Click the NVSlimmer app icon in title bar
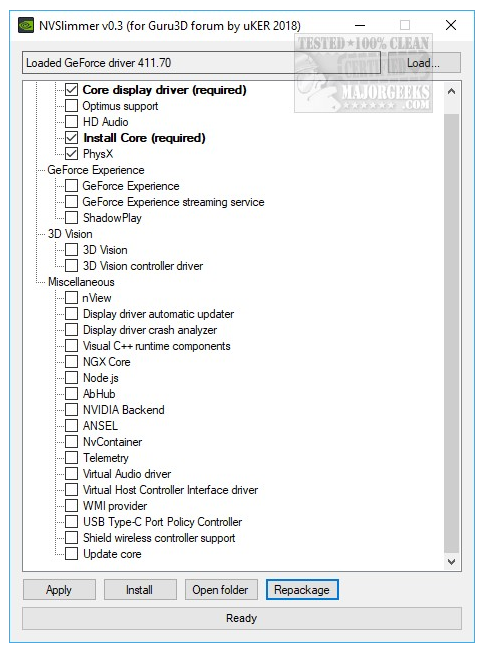This screenshot has width=478, height=649. (x=25, y=26)
